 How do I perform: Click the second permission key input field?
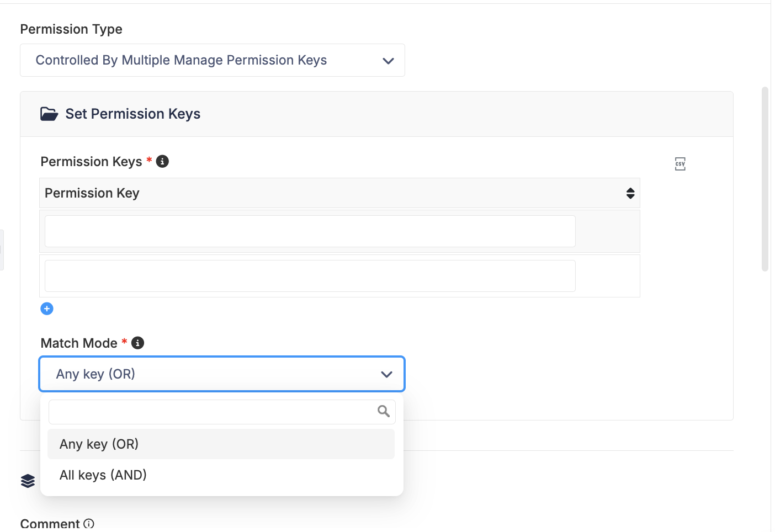coord(310,276)
